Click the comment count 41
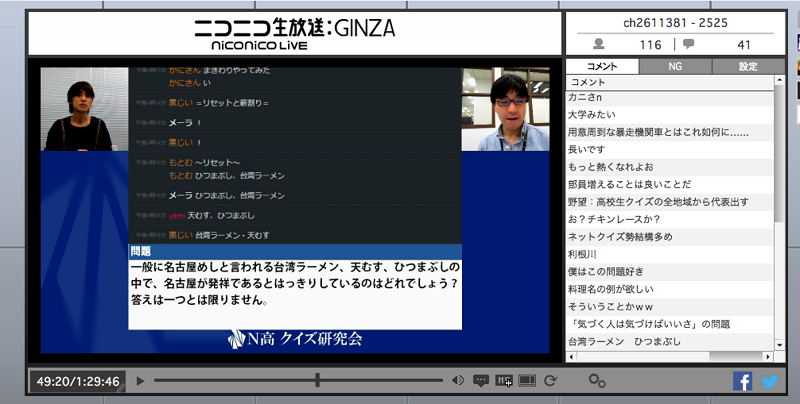 [x=744, y=45]
